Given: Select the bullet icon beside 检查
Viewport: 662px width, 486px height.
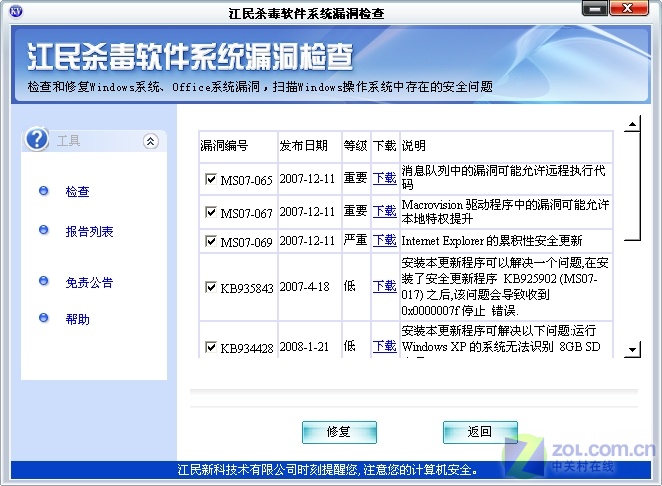Looking at the screenshot, I should coord(43,191).
